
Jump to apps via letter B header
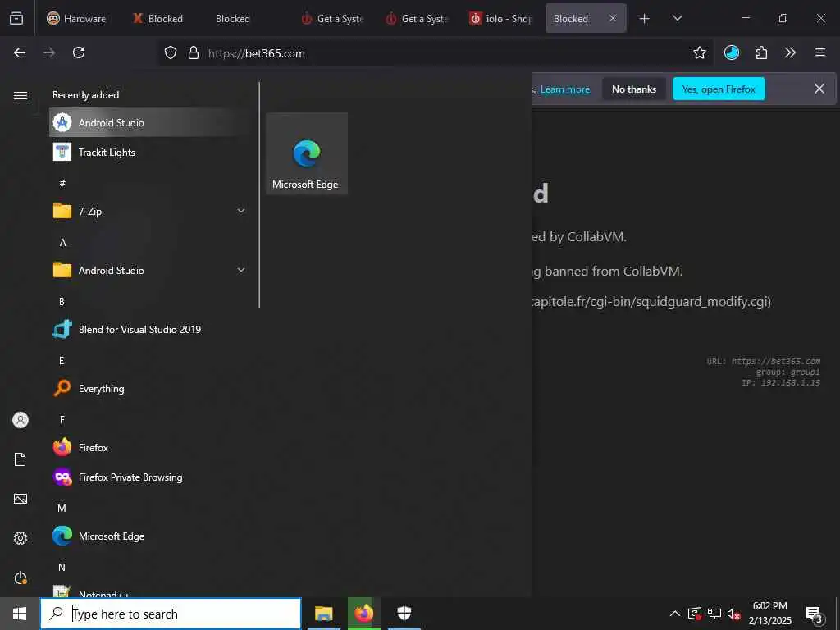62,302
